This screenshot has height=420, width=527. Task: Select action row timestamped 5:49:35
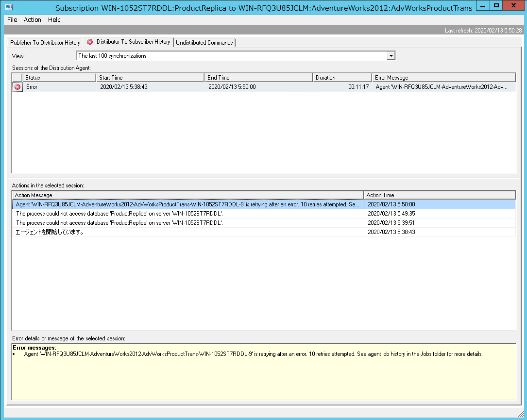pos(264,214)
